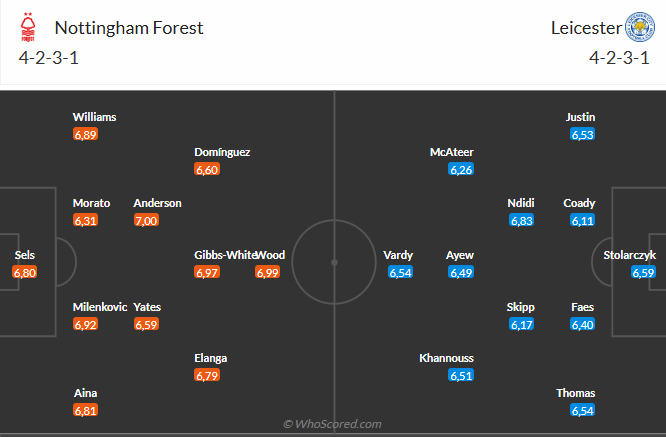Click Forest's 4-2-3-1 formation label
The width and height of the screenshot is (666, 437).
tap(48, 57)
